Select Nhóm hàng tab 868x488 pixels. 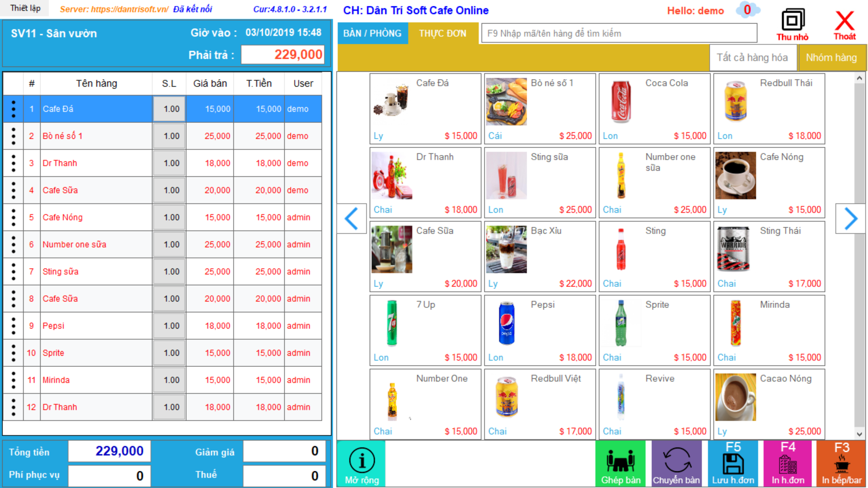(x=832, y=58)
